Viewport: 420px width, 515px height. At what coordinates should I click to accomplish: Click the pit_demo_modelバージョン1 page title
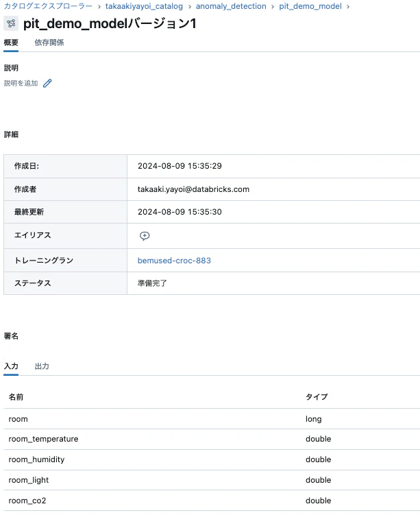pos(110,23)
